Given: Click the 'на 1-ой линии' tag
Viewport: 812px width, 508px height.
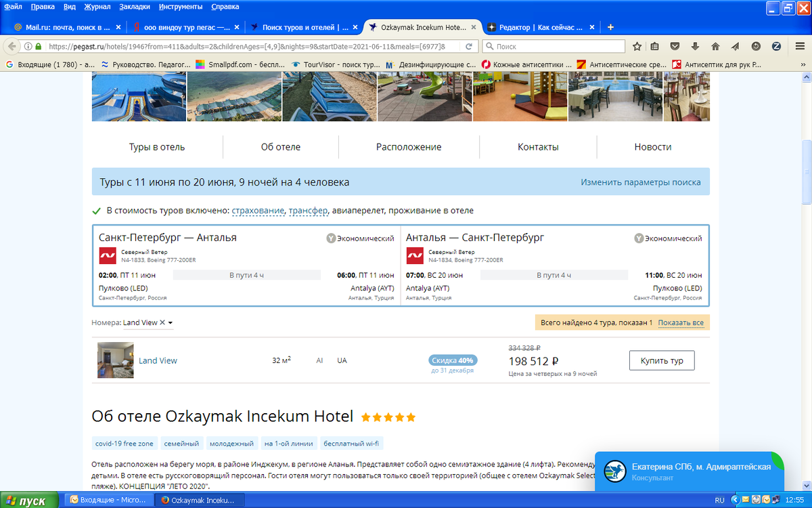Looking at the screenshot, I should (x=288, y=444).
